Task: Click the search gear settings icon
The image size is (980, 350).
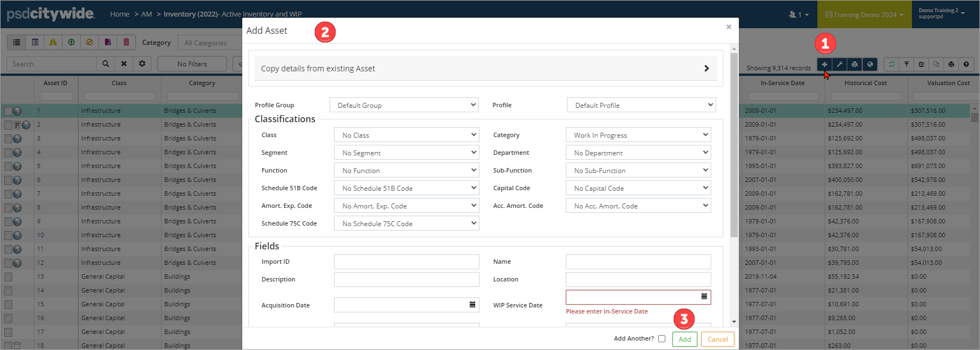Action: (x=142, y=64)
